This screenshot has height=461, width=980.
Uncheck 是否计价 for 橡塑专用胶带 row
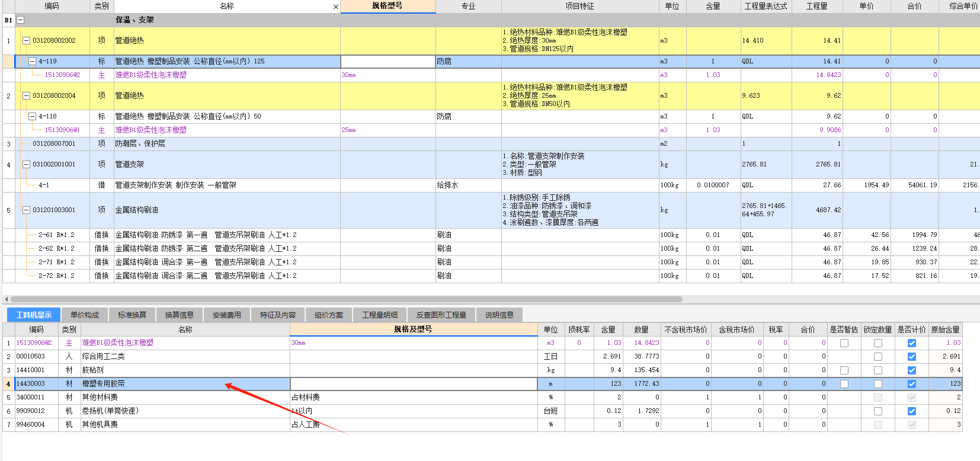[912, 384]
